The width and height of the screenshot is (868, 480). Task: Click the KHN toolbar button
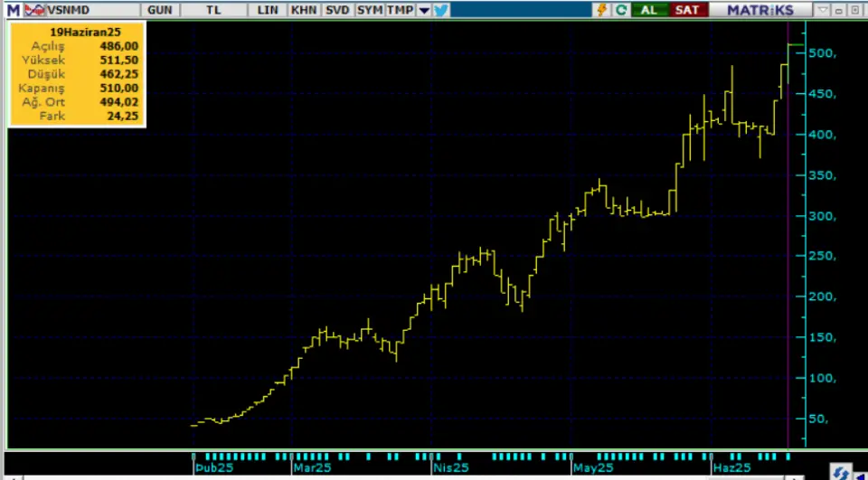point(305,10)
